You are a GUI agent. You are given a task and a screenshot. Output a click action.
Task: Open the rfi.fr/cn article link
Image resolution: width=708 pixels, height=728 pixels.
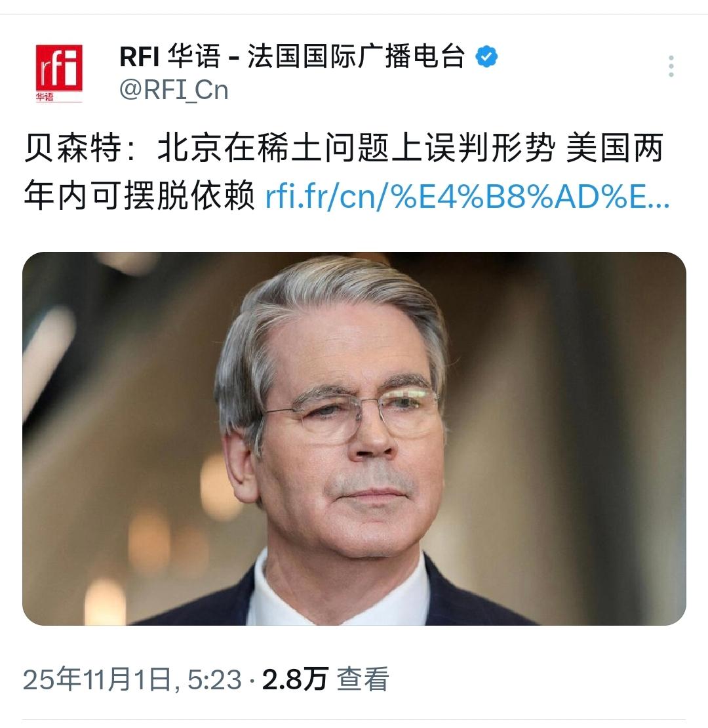click(467, 196)
